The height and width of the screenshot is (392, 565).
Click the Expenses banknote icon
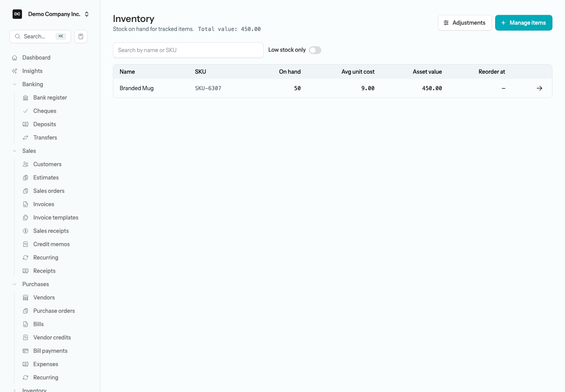point(26,364)
